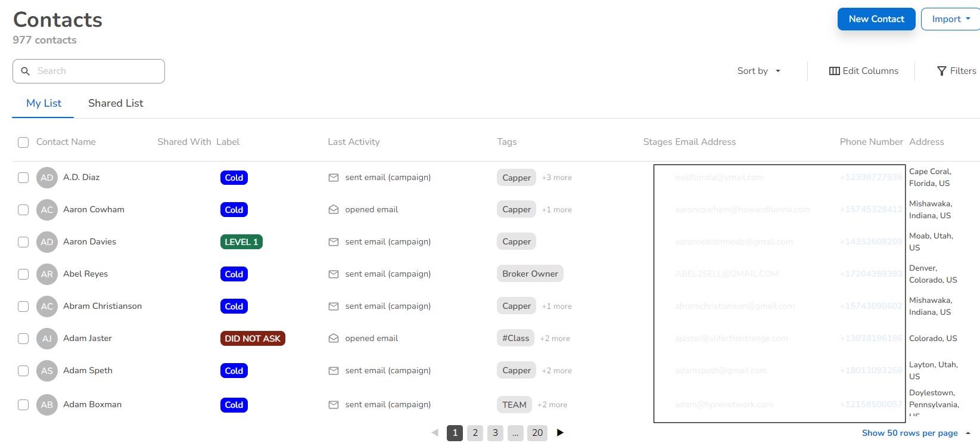Click the Cold label on A.D. Diaz

(x=234, y=178)
